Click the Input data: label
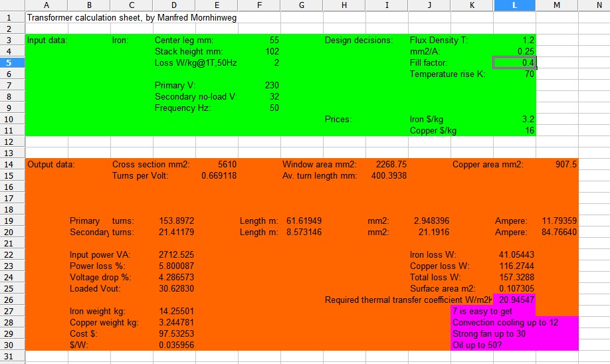Image resolution: width=610 pixels, height=364 pixels. coord(47,40)
